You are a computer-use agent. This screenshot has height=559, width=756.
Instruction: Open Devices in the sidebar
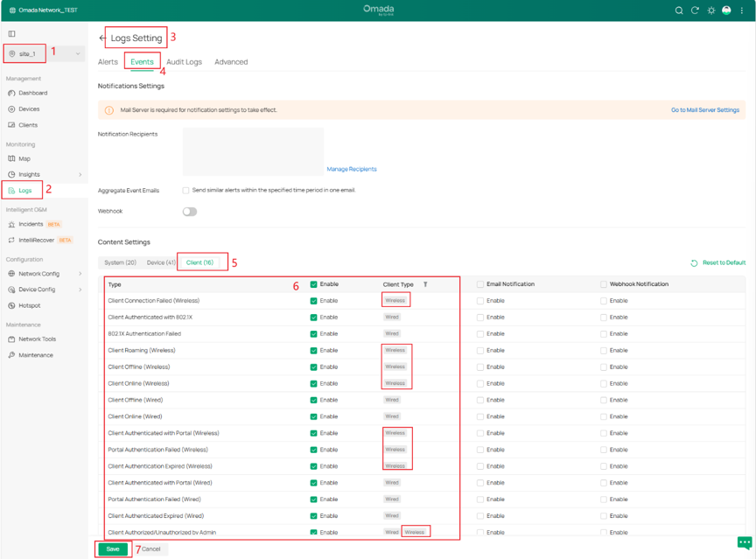coord(29,108)
